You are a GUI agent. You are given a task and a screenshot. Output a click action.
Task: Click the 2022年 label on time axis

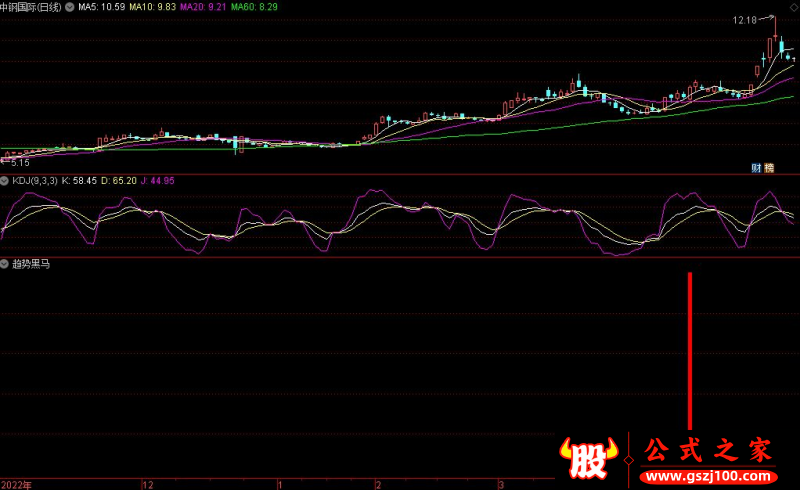click(16, 484)
